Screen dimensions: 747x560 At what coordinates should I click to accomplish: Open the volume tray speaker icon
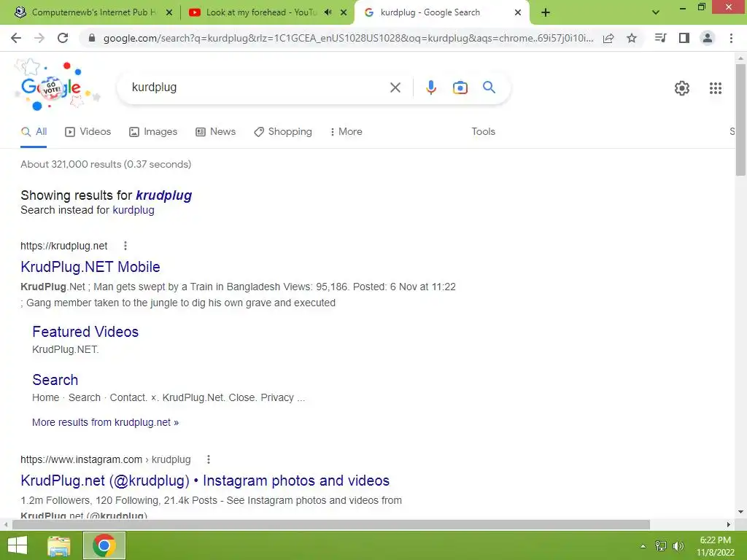(678, 546)
